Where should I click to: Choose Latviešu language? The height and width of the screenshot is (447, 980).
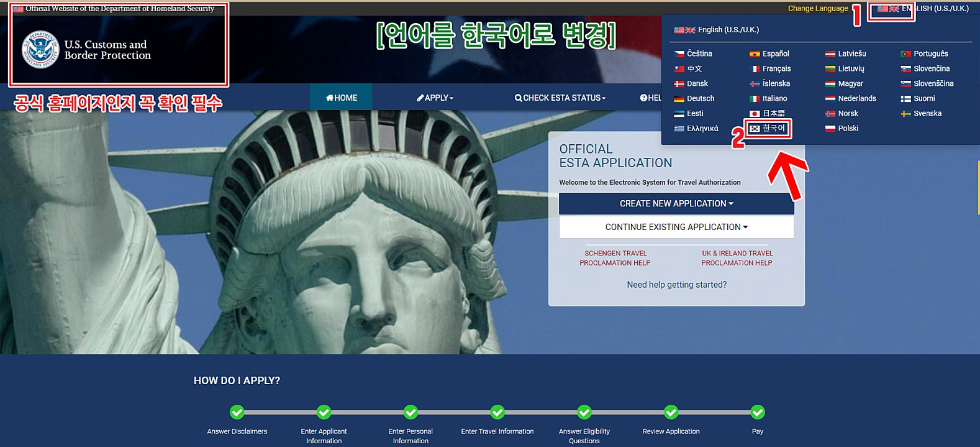[846, 53]
